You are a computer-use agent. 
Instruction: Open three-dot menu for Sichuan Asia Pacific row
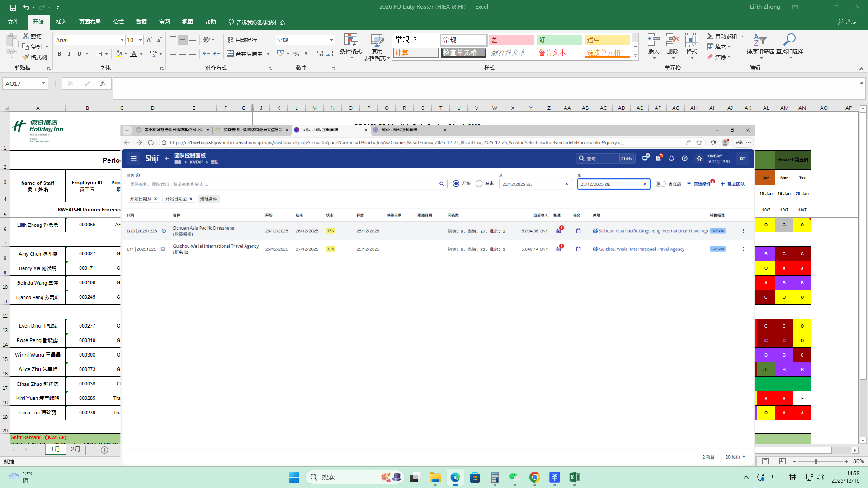743,231
